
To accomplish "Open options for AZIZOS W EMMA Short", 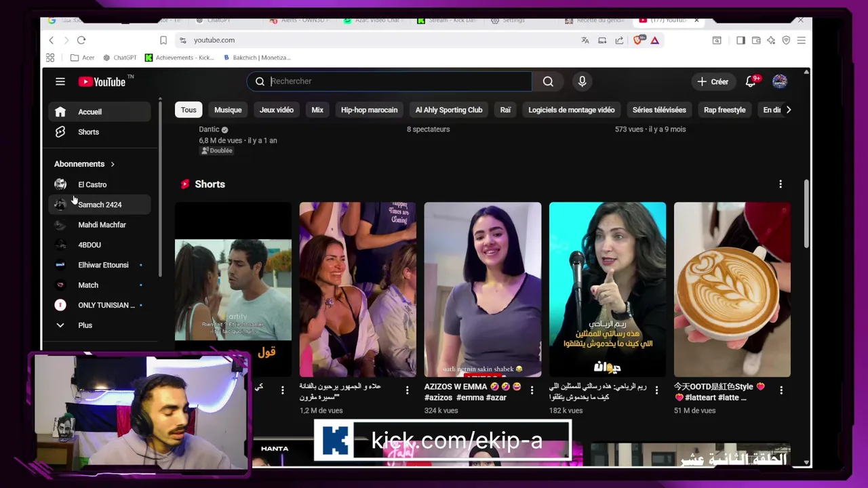I will 532,390.
